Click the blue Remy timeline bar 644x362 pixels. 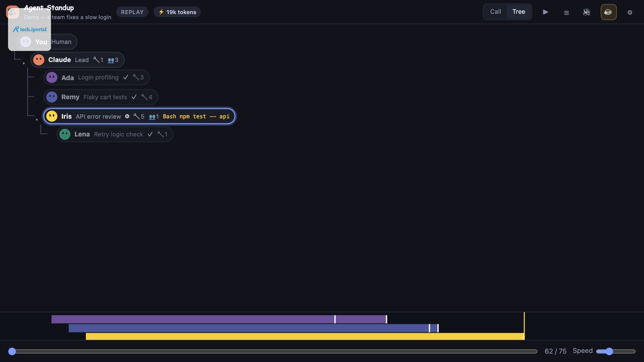click(254, 328)
